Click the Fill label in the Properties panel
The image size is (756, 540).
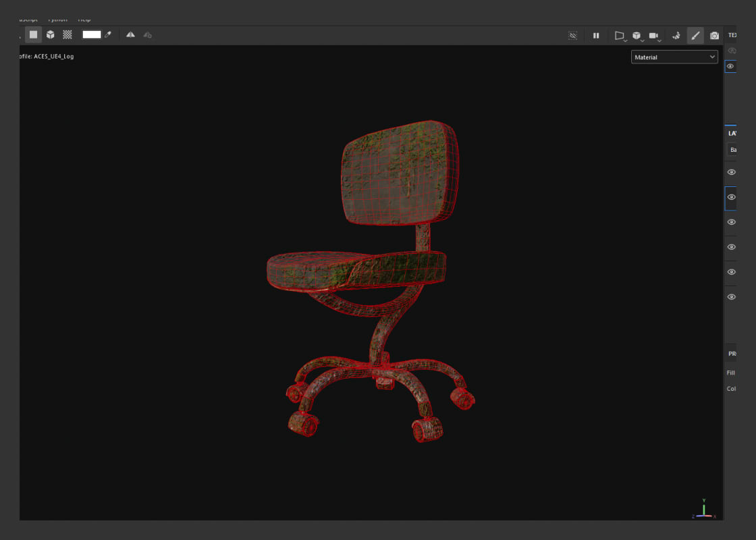tap(730, 372)
